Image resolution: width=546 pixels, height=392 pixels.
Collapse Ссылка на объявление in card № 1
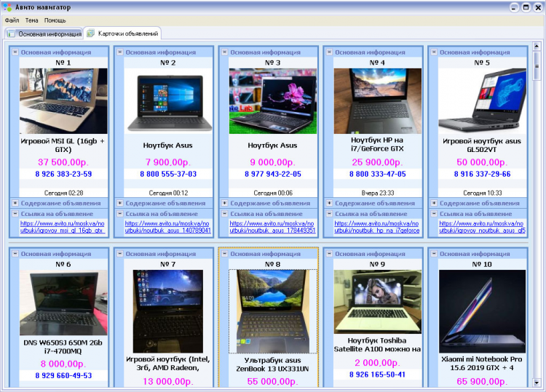pos(15,214)
